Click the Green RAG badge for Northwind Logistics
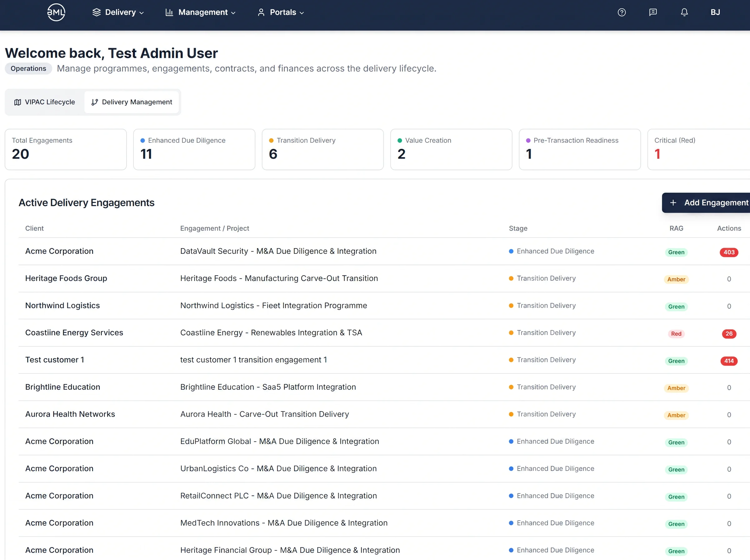This screenshot has height=560, width=750. (x=676, y=307)
